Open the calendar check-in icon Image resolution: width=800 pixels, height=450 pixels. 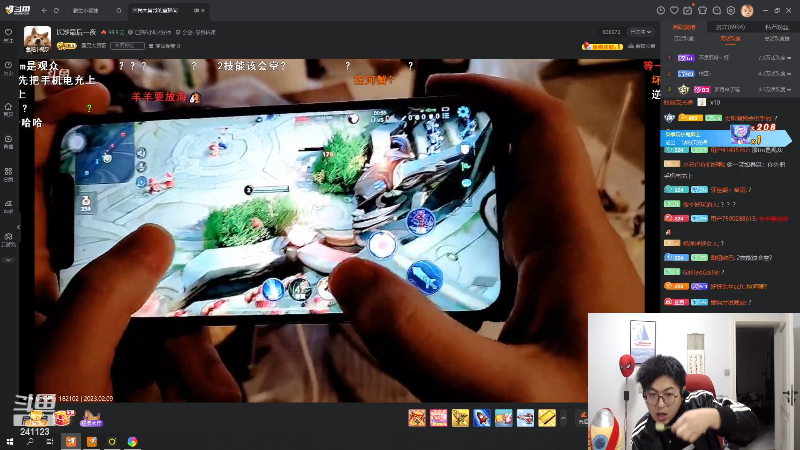coord(688,10)
